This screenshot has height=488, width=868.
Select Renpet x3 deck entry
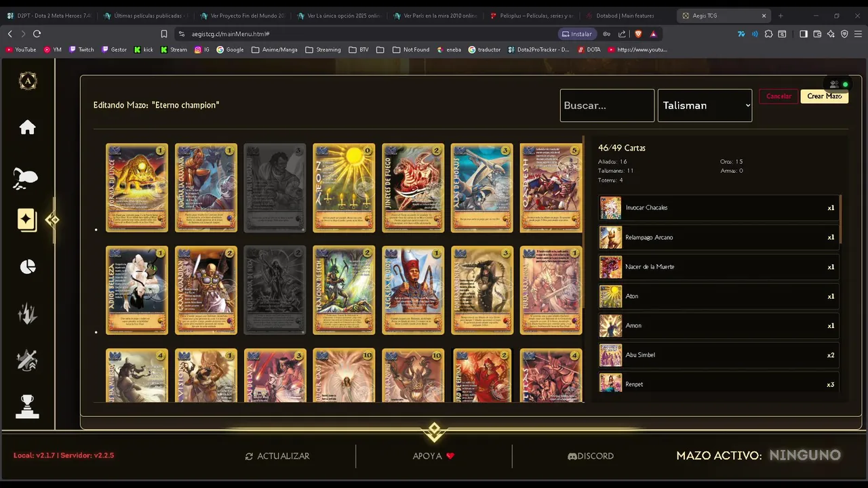point(719,384)
